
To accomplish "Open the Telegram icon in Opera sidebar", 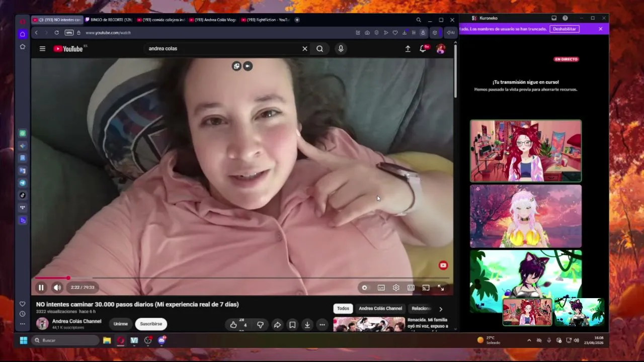I will tap(22, 183).
